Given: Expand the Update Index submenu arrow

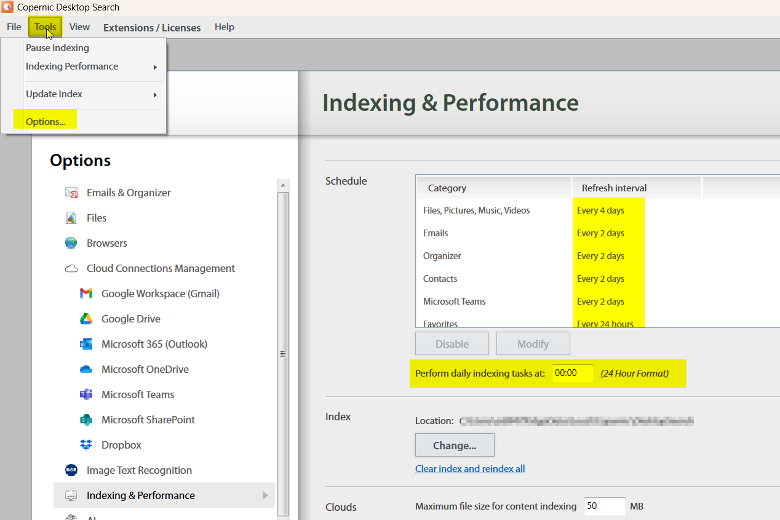Looking at the screenshot, I should tap(155, 95).
